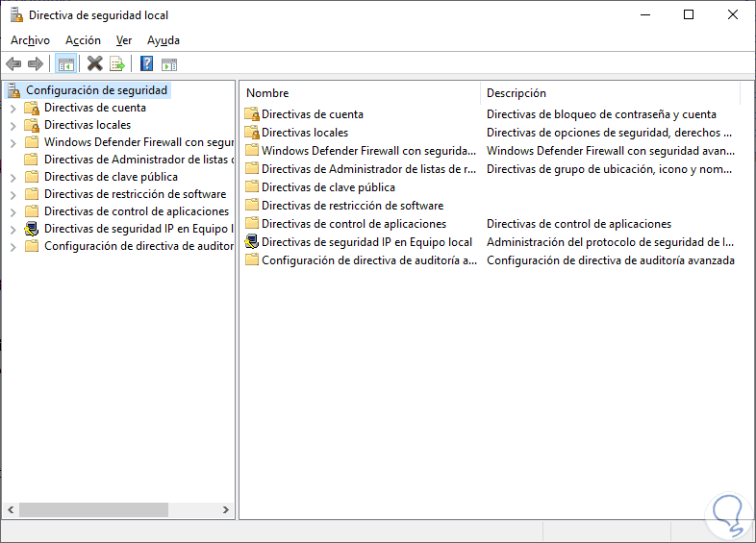Open the Ver menu
Screen dimensions: 756x543
pyautogui.click(x=124, y=40)
